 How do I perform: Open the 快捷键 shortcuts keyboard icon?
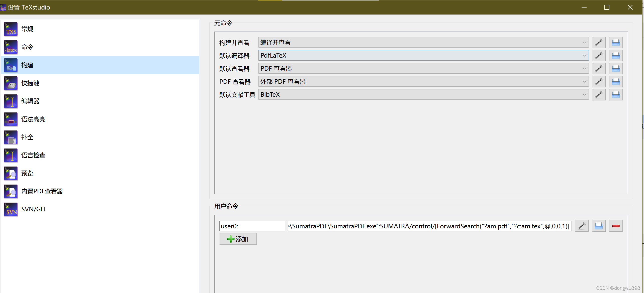11,83
